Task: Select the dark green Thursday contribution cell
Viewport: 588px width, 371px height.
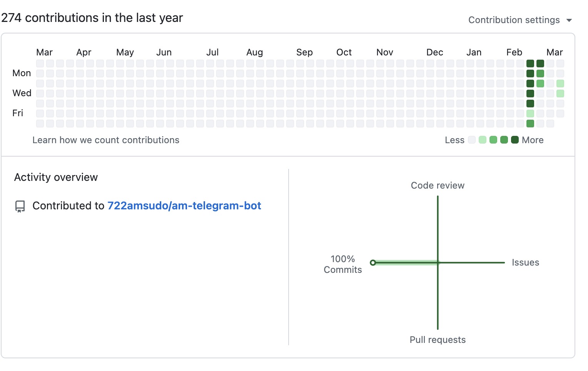Action: pyautogui.click(x=530, y=104)
